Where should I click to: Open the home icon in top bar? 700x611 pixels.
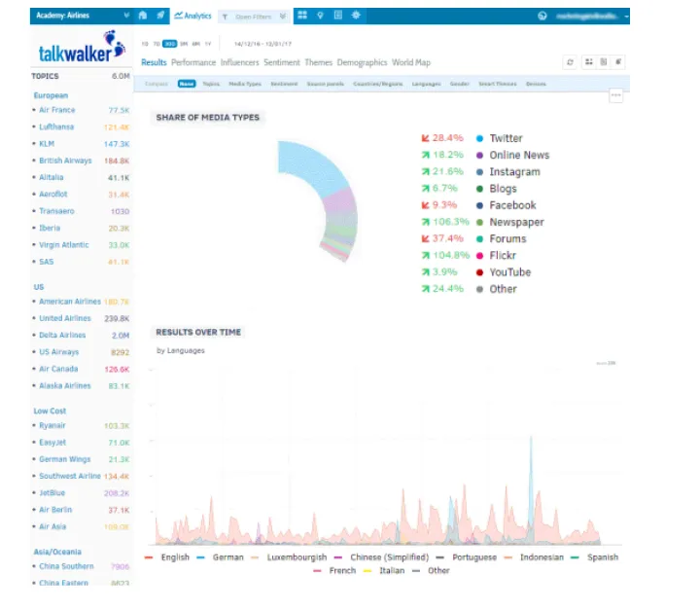143,16
